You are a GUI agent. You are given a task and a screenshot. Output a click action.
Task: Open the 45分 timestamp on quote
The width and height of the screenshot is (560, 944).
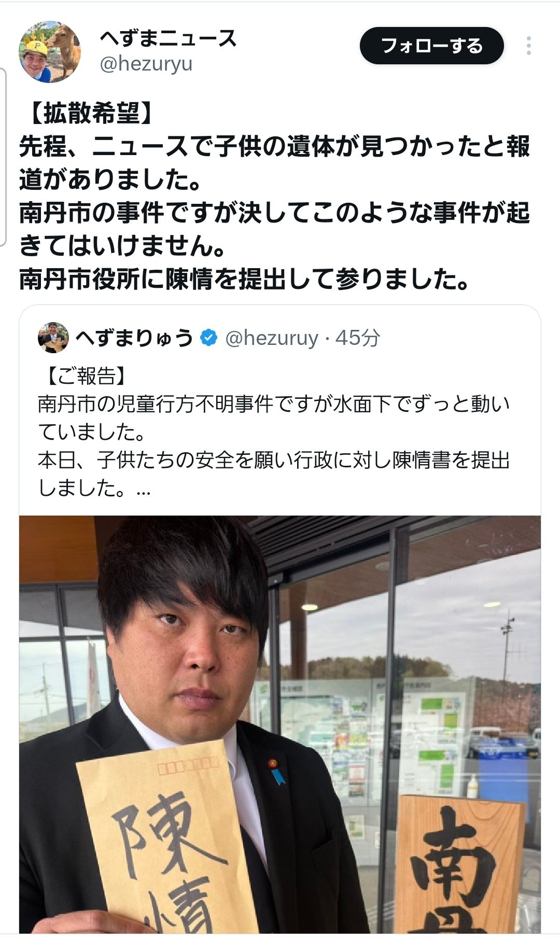[x=357, y=338]
